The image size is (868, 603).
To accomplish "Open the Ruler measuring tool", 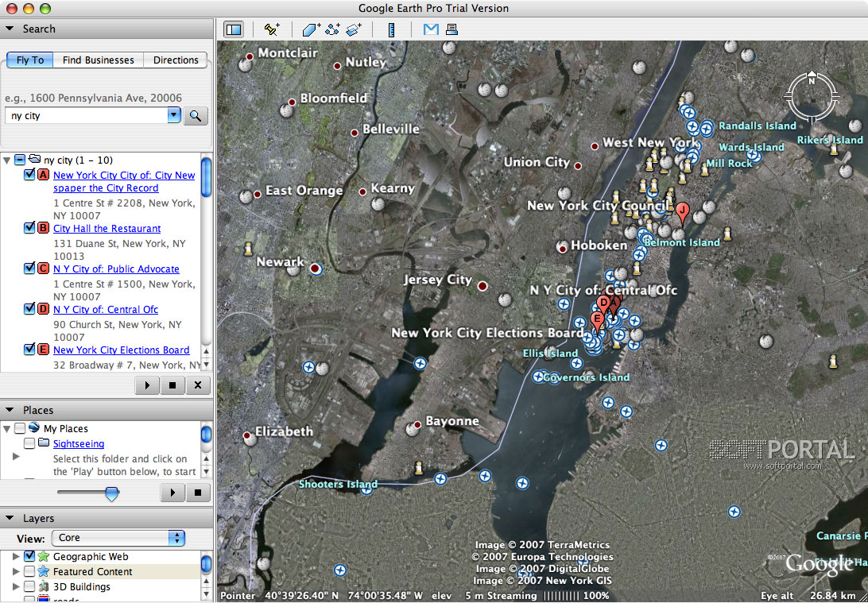I will coord(391,29).
